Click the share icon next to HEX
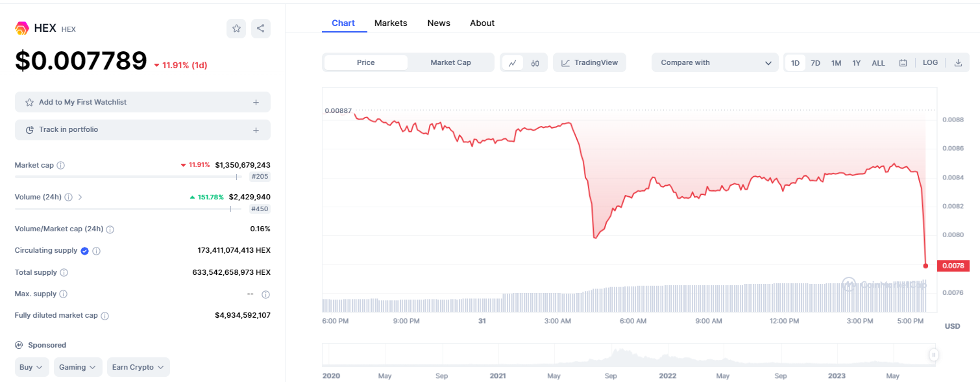980x382 pixels. [261, 29]
